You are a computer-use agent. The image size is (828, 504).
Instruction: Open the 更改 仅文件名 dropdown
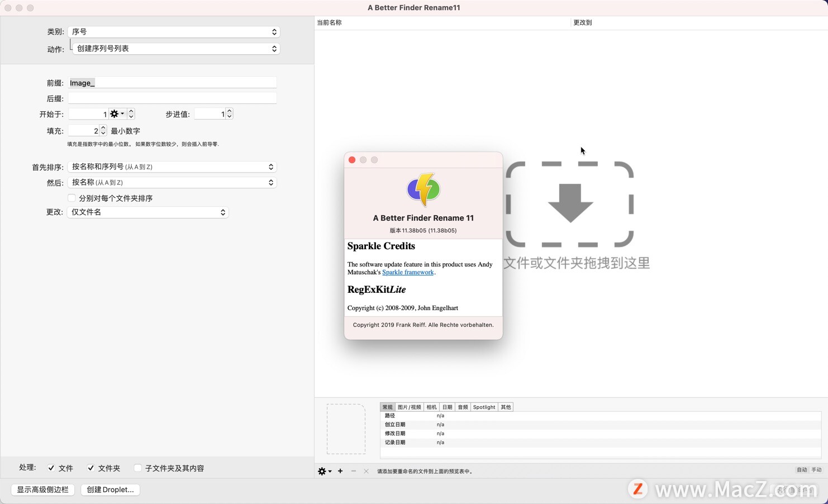click(x=148, y=212)
